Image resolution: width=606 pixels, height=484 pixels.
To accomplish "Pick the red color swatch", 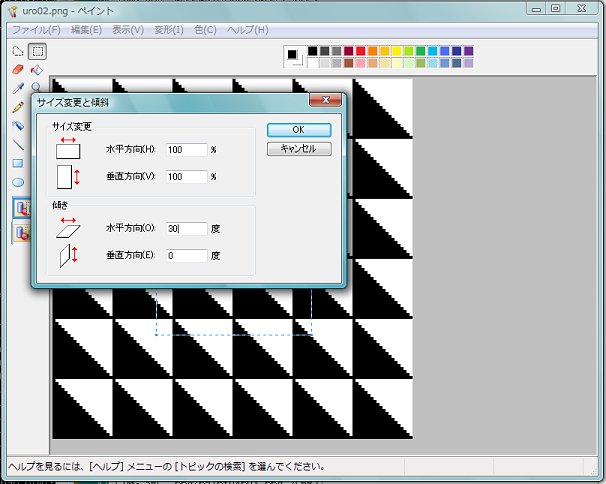I will click(x=360, y=50).
